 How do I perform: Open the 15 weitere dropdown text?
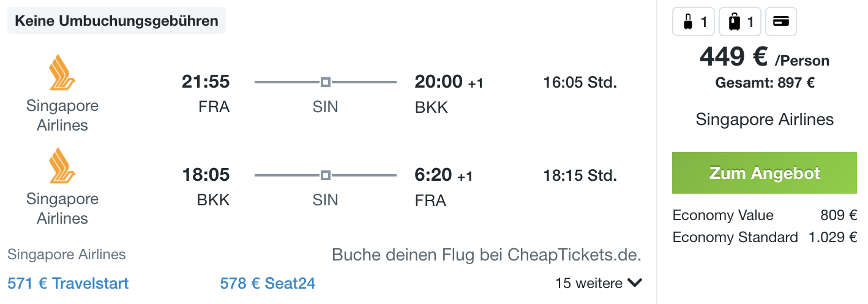(x=589, y=283)
